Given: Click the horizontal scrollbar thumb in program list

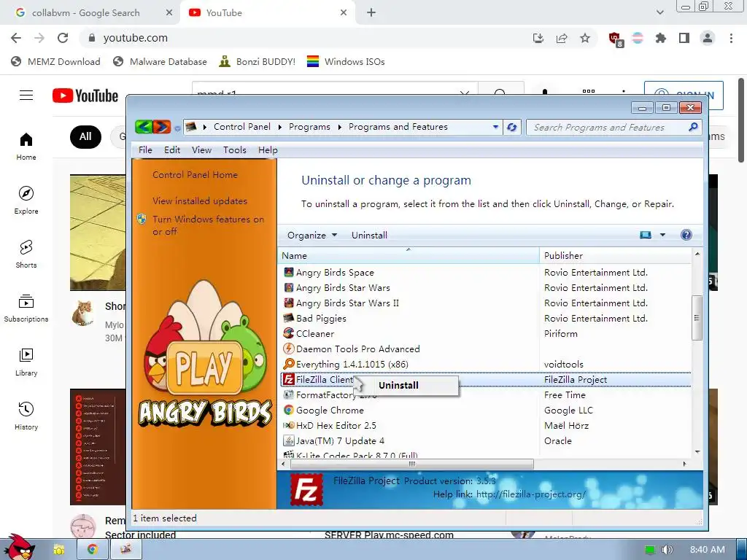Looking at the screenshot, I should [x=412, y=464].
